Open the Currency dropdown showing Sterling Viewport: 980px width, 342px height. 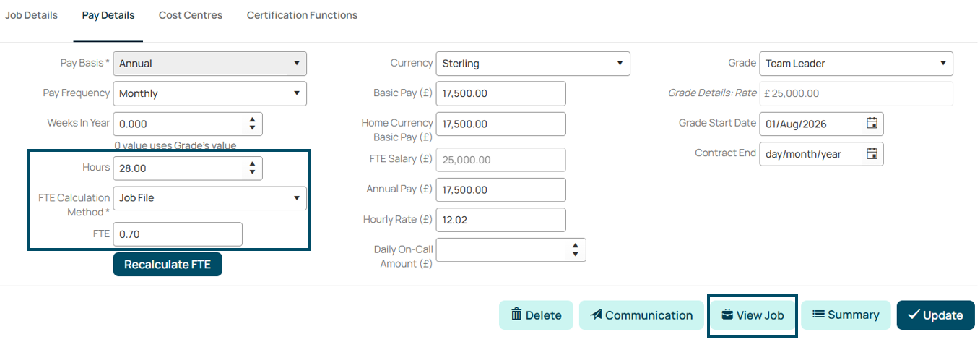click(x=534, y=64)
